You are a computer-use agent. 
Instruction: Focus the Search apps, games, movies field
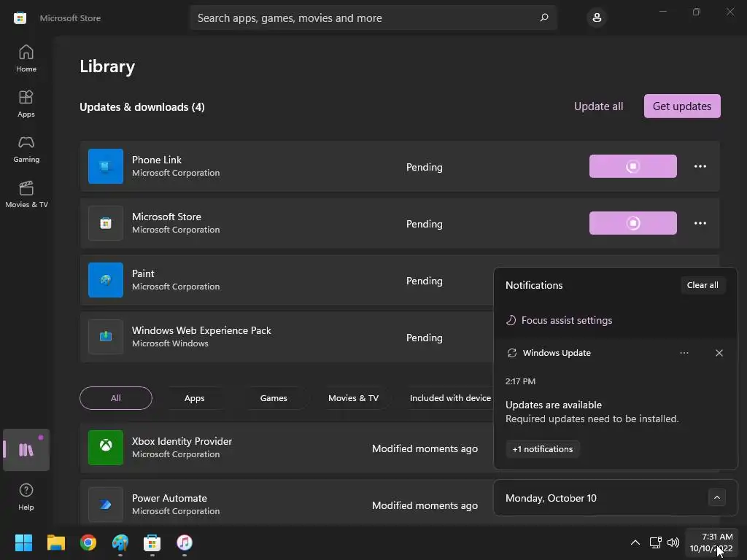pos(373,17)
